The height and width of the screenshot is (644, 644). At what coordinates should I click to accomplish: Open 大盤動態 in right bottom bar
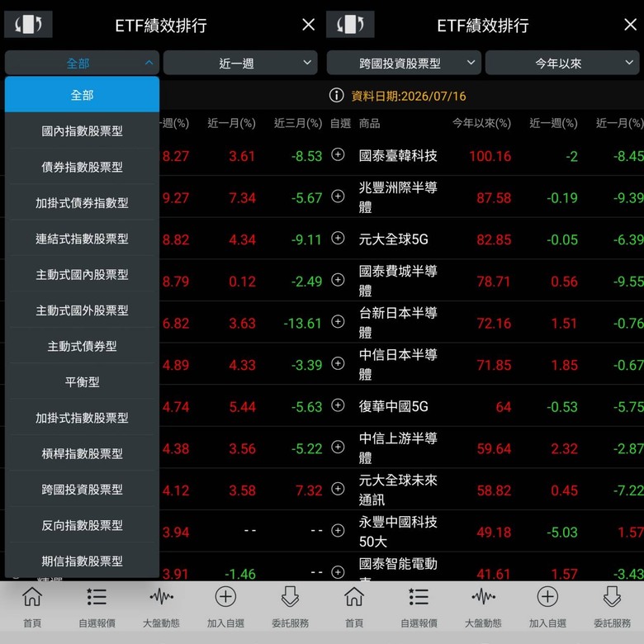pos(483,607)
